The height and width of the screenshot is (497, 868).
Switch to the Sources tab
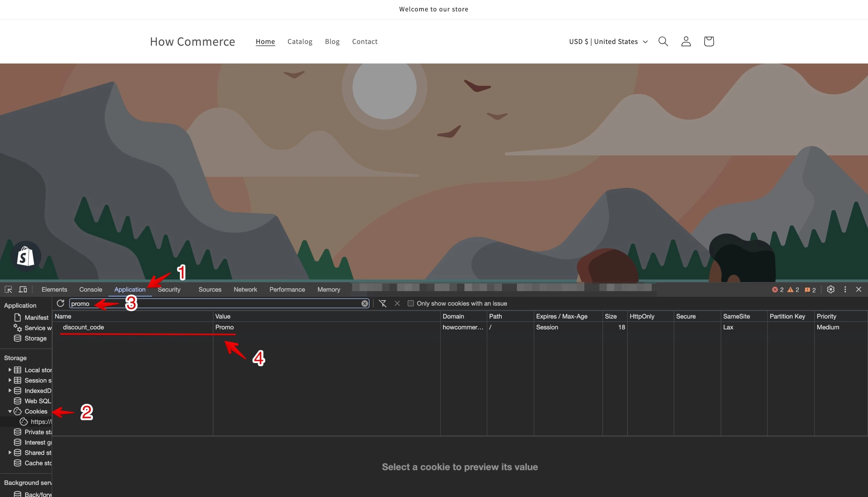[x=210, y=289]
